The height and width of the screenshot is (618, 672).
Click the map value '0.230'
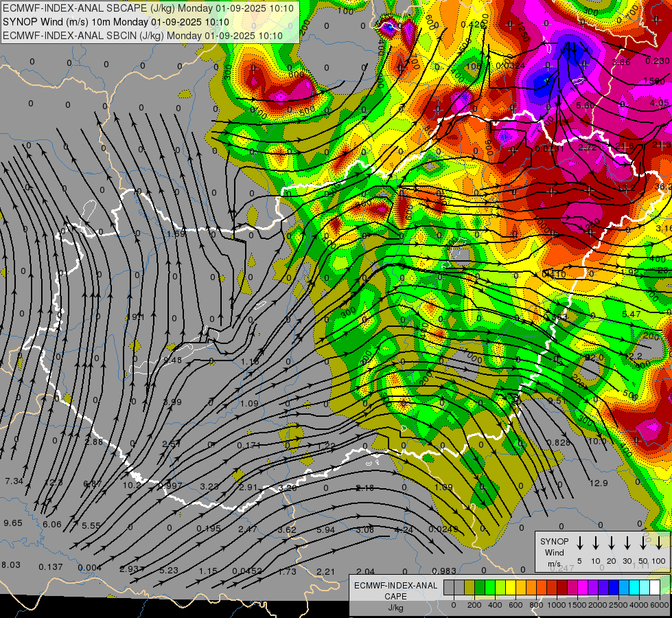coord(658,61)
